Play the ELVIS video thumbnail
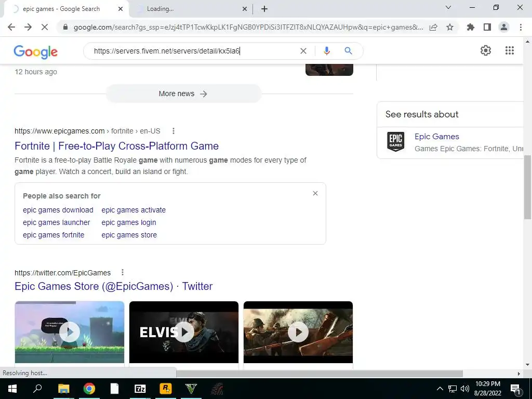 pyautogui.click(x=184, y=332)
